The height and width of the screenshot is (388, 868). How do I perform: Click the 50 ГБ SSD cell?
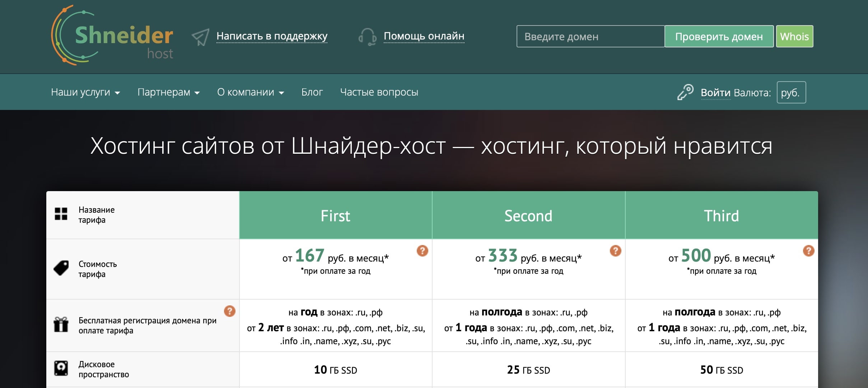(722, 370)
